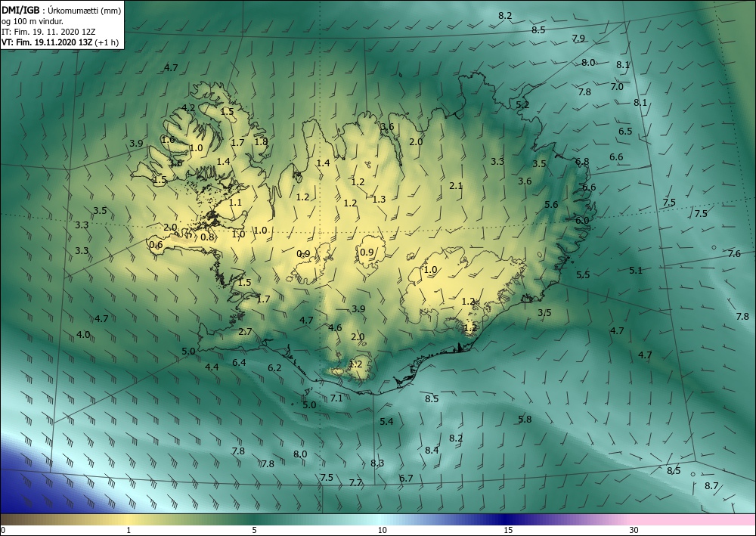Click the map value 6.4
This screenshot has width=756, height=536.
coord(239,362)
